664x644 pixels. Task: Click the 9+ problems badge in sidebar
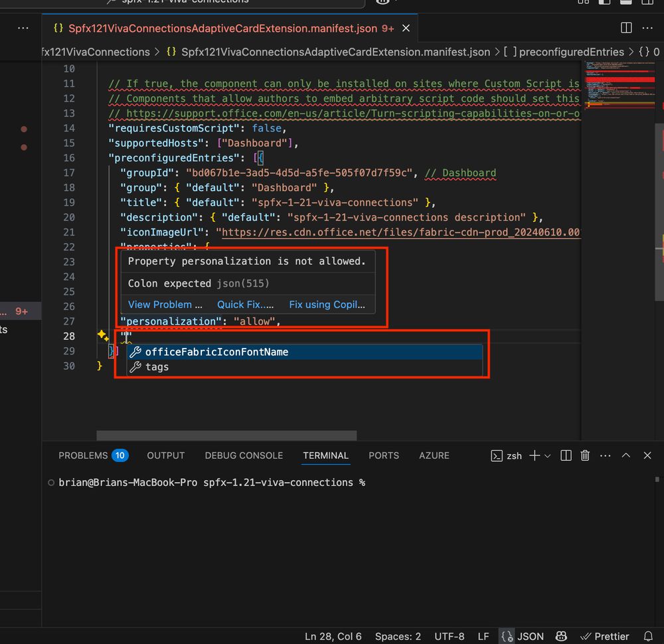click(21, 311)
